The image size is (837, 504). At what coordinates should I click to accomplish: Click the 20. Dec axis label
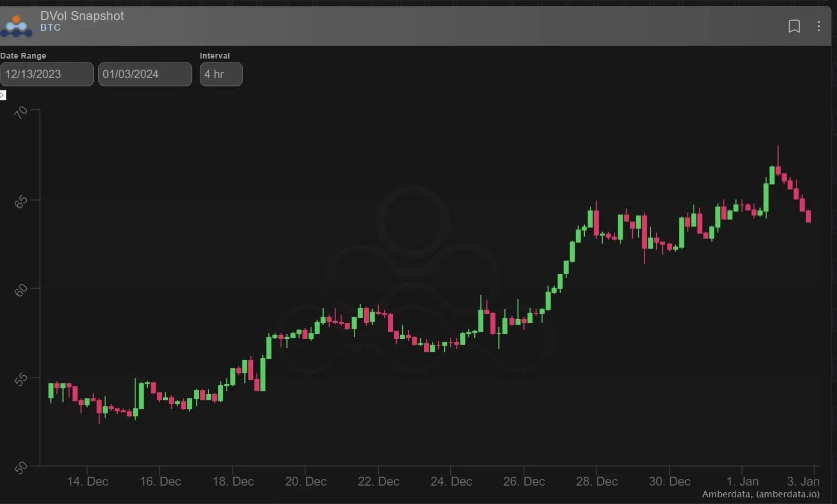pyautogui.click(x=306, y=481)
